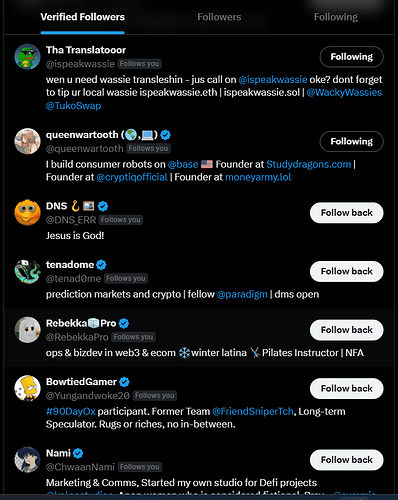Screen dimensions: 398x500
Task: Follow back Nami
Action: tap(347, 460)
